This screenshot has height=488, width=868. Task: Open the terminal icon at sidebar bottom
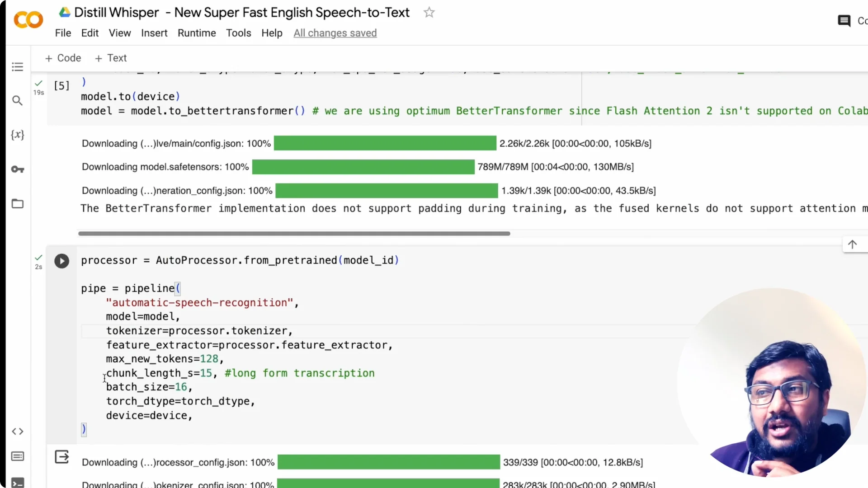(x=17, y=482)
